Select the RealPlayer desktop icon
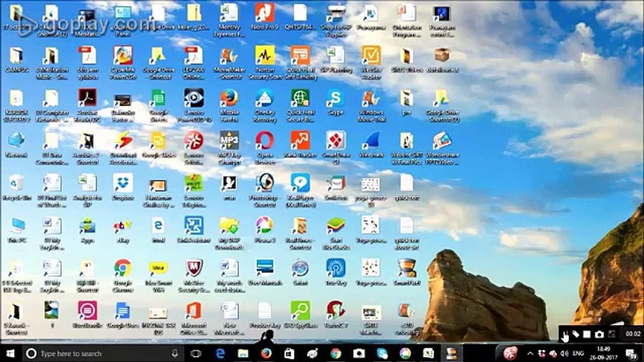644x362 pixels. tap(300, 191)
